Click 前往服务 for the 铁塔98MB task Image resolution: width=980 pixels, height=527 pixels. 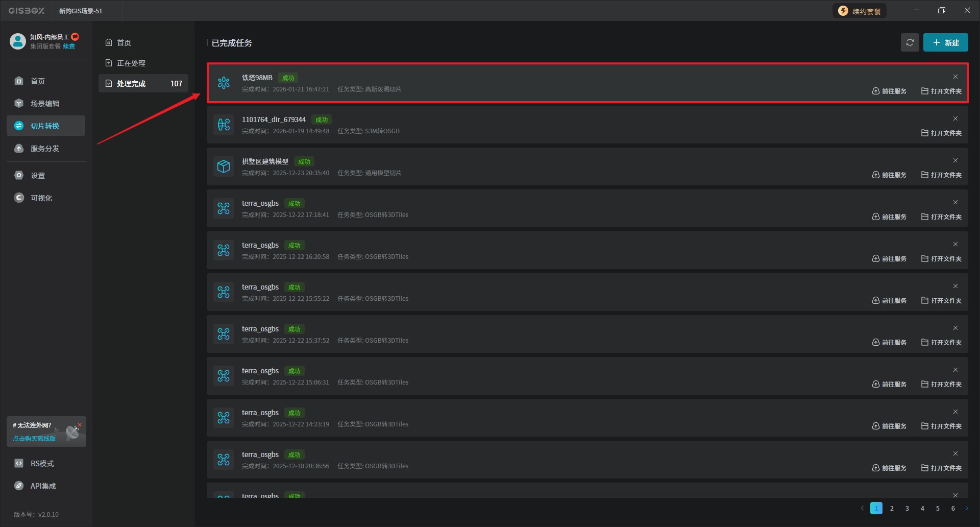point(889,91)
